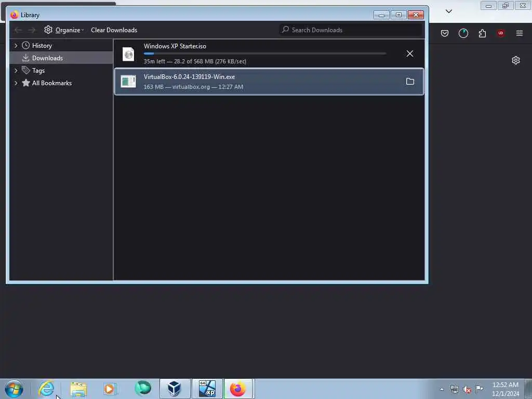532x399 pixels.
Task: Go forward in Library navigation
Action: point(32,30)
